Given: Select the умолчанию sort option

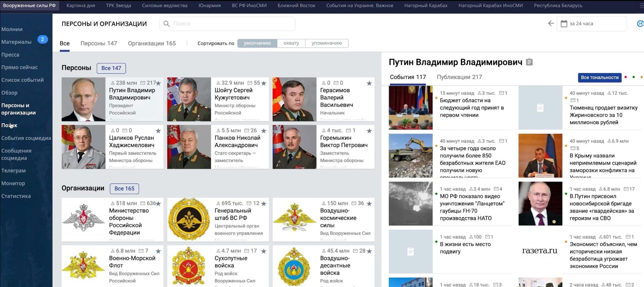Looking at the screenshot, I should pyautogui.click(x=257, y=43).
